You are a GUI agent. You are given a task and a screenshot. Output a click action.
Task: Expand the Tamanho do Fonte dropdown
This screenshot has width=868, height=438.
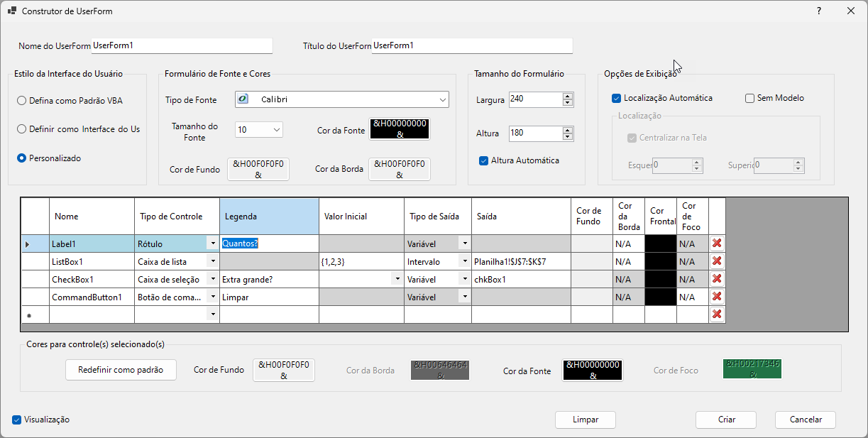pos(276,130)
